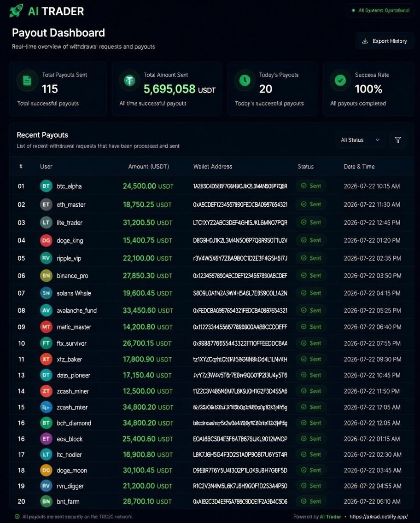Click the 100% success rate value
Screen dimensions: 420x523
pos(368,89)
